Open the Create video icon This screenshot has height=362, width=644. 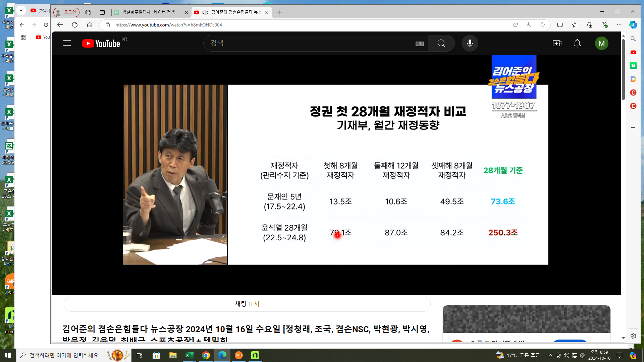click(x=557, y=43)
